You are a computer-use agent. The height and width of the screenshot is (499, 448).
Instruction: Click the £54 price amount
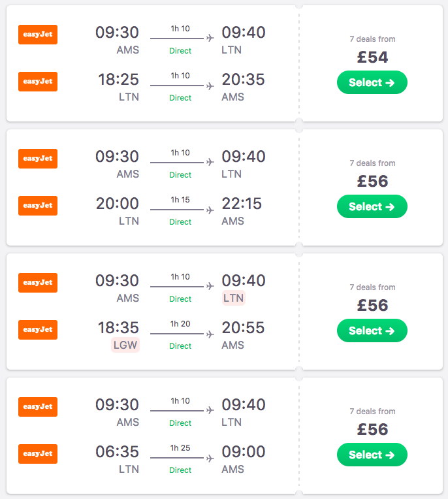tap(372, 57)
